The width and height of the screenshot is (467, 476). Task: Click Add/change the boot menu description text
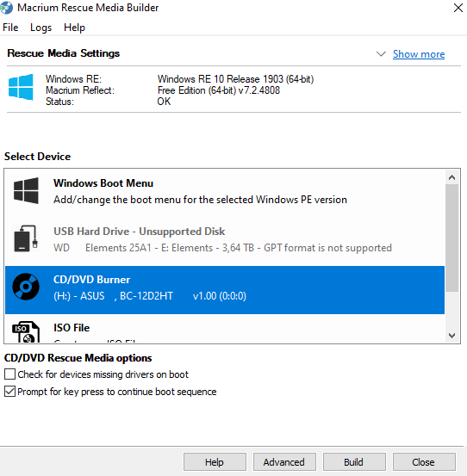click(200, 200)
